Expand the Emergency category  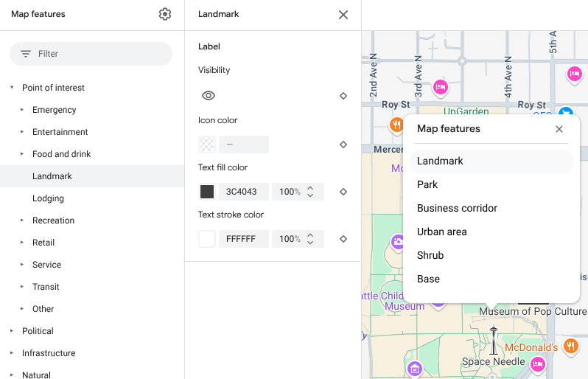coord(22,110)
